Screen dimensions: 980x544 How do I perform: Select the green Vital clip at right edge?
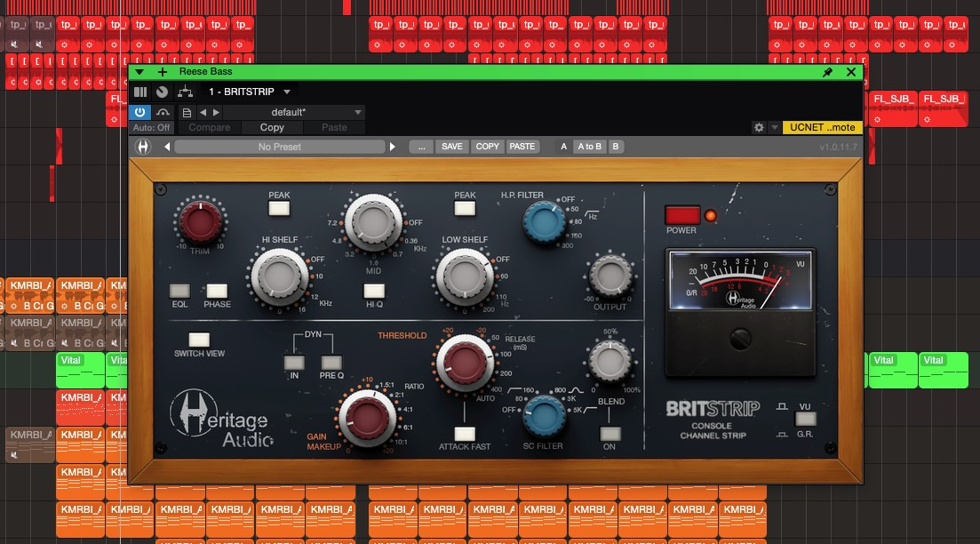943,370
